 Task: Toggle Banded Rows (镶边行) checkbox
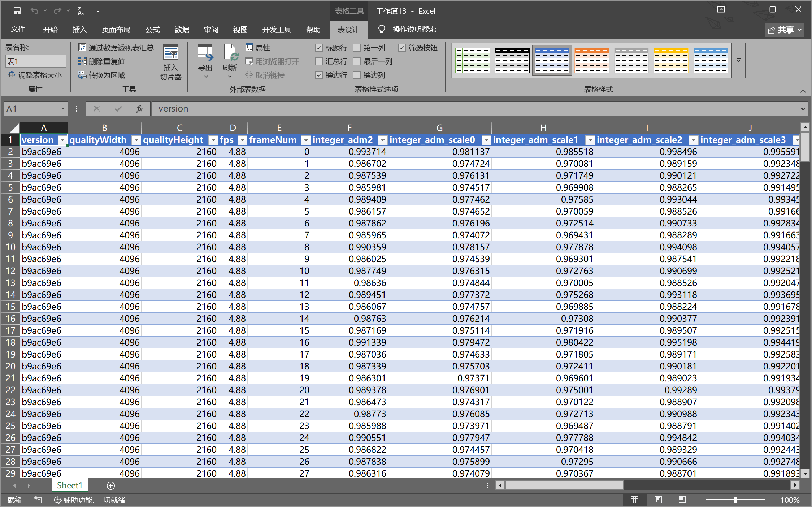(x=319, y=75)
